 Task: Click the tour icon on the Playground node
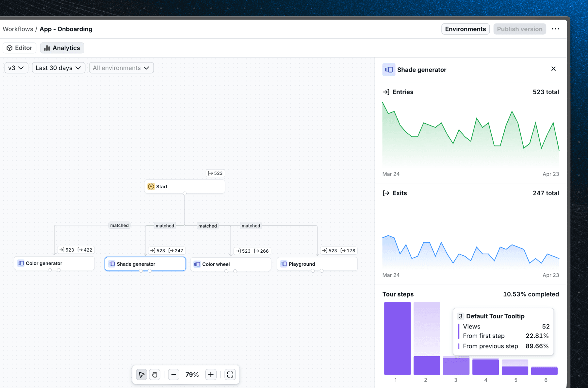(283, 264)
